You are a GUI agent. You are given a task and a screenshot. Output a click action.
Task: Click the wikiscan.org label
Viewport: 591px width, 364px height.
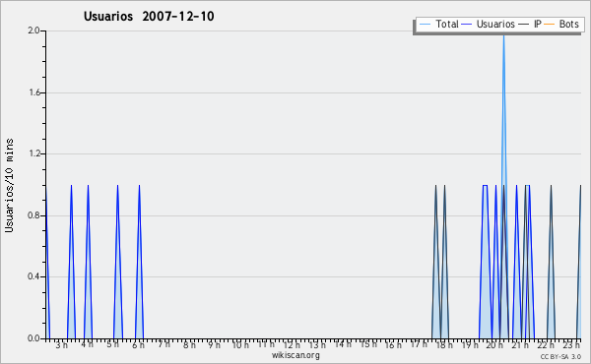[x=295, y=355]
